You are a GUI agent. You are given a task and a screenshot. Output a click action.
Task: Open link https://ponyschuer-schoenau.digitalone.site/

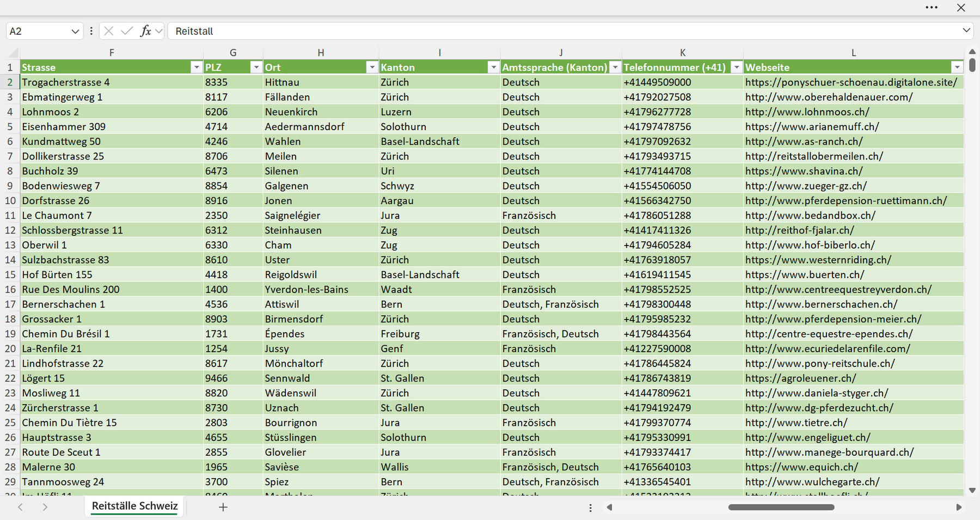pyautogui.click(x=851, y=82)
